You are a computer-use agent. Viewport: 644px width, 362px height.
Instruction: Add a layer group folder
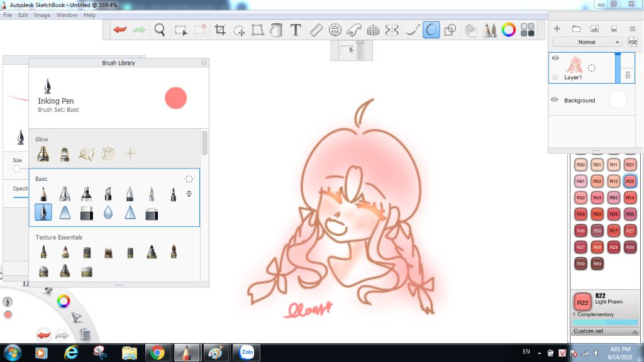pyautogui.click(x=576, y=28)
